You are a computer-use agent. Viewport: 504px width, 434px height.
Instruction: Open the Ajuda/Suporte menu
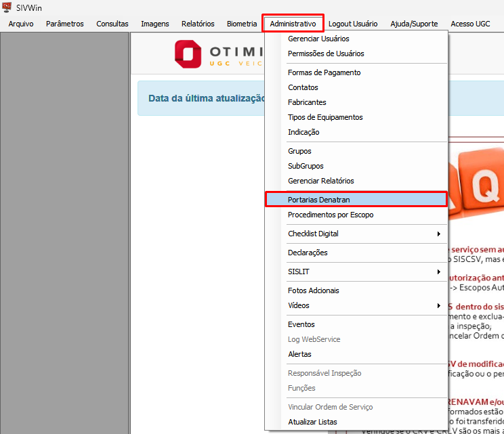(x=414, y=24)
